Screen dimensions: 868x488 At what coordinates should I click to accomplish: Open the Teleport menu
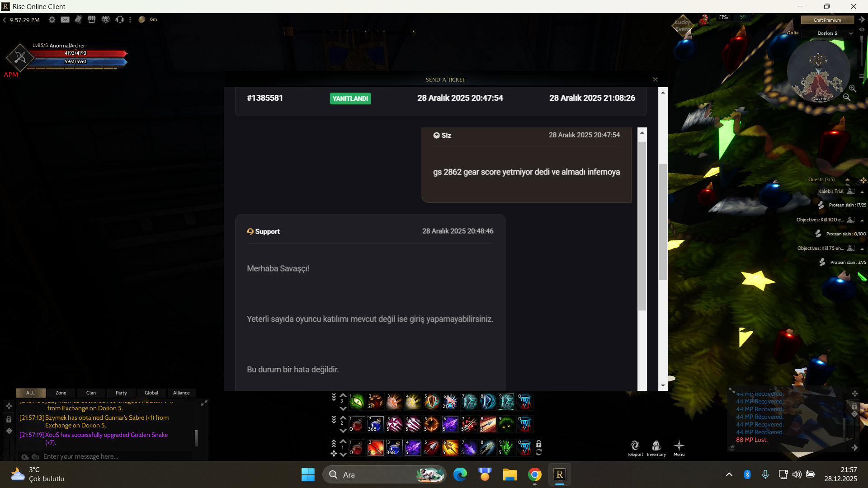click(635, 448)
